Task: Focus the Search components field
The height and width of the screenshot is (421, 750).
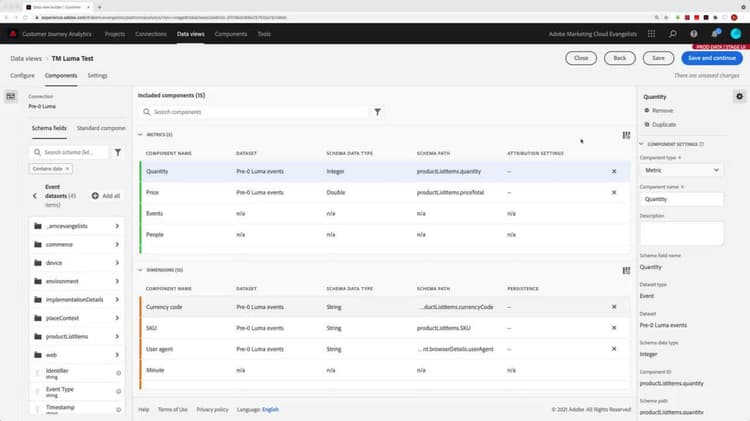Action: (254, 112)
